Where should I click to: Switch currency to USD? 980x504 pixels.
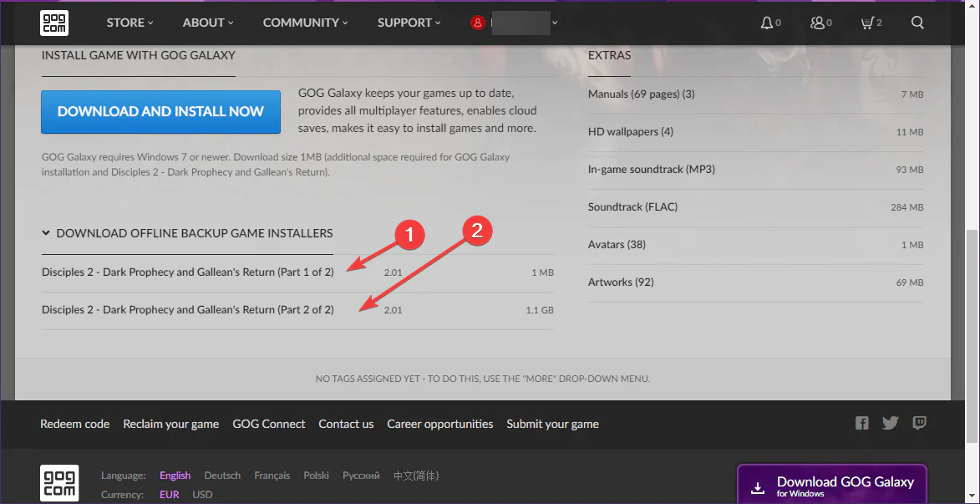pyautogui.click(x=202, y=494)
